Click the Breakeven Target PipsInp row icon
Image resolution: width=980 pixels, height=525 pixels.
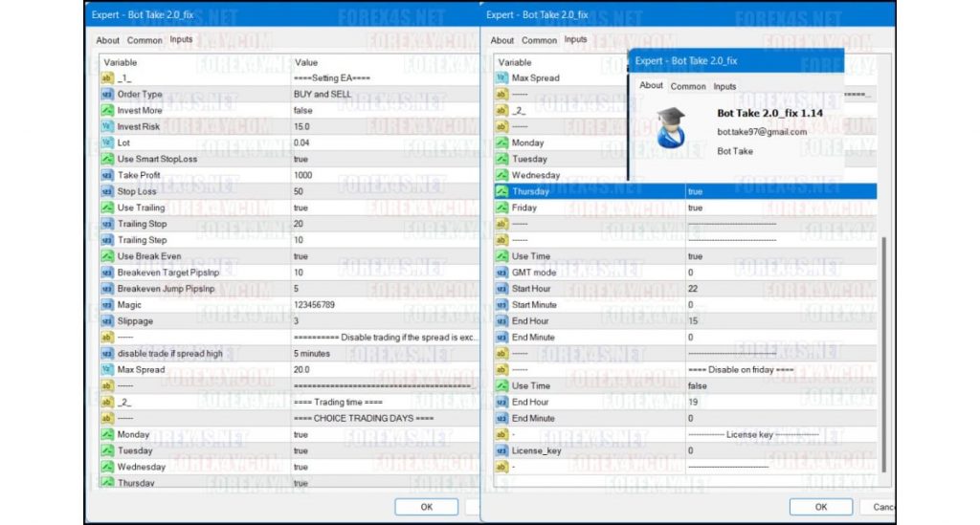(x=107, y=273)
